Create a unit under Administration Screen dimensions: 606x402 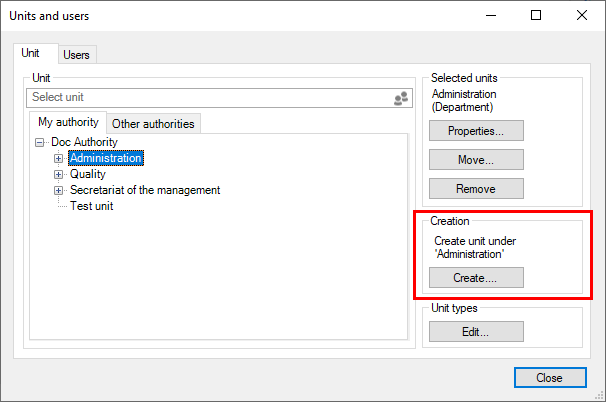coord(475,278)
